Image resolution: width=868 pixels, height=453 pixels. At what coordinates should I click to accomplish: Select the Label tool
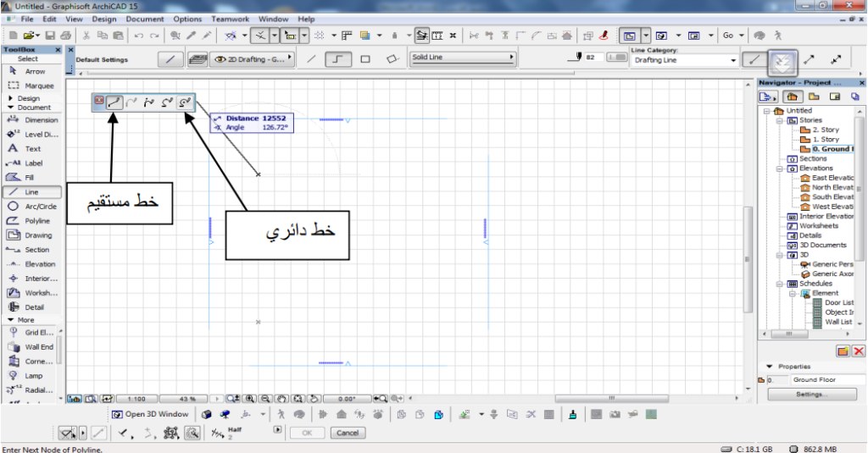(x=31, y=163)
